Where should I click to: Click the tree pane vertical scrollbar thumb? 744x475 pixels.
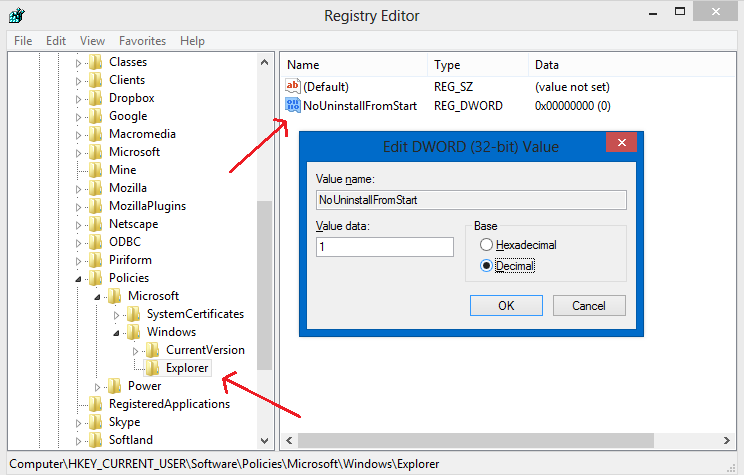(264, 285)
